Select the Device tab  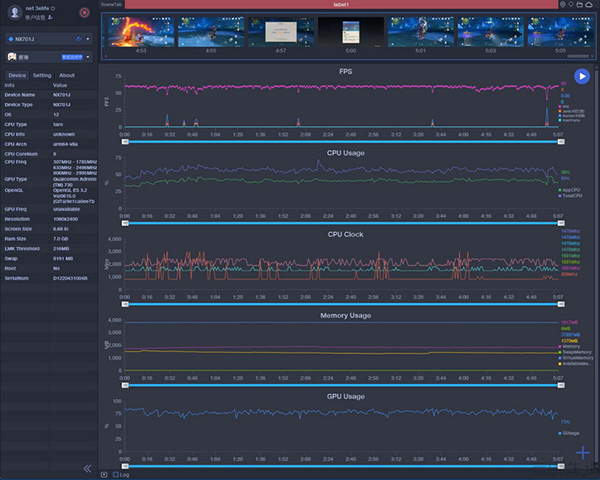tap(17, 75)
